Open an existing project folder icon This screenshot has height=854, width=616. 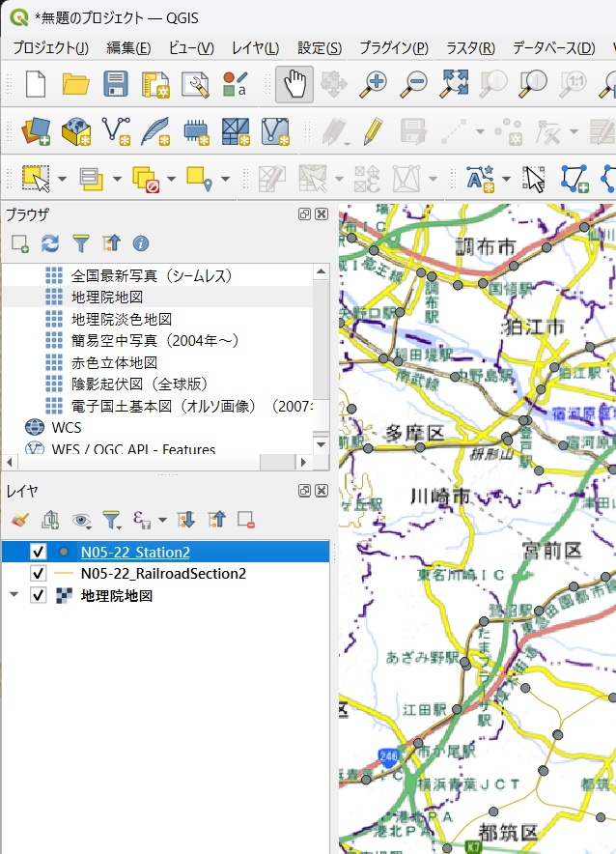pyautogui.click(x=75, y=84)
